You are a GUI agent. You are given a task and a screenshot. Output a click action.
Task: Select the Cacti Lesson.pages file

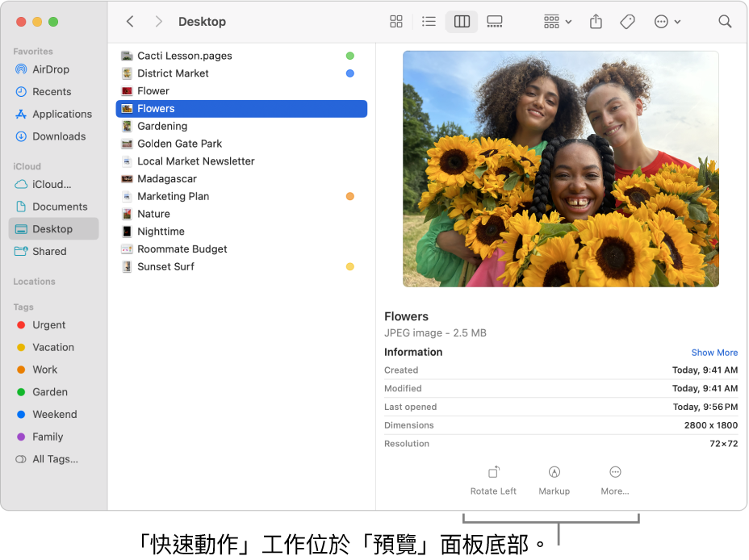[x=241, y=56]
